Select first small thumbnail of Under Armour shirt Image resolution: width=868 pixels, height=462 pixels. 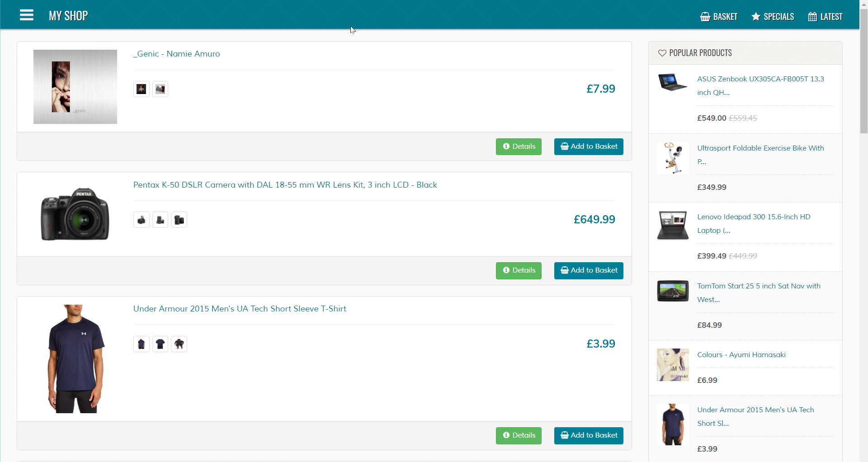pos(142,344)
